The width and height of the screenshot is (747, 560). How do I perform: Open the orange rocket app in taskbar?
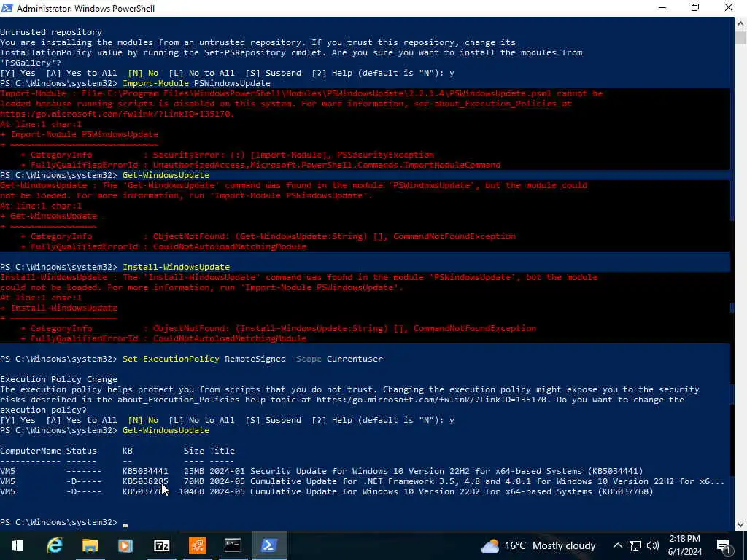(x=197, y=545)
